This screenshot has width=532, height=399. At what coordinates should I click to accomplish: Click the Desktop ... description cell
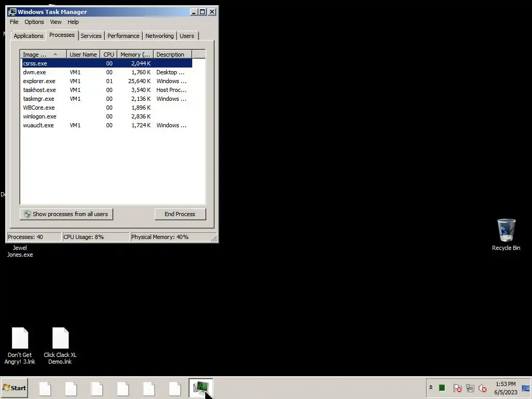click(170, 72)
